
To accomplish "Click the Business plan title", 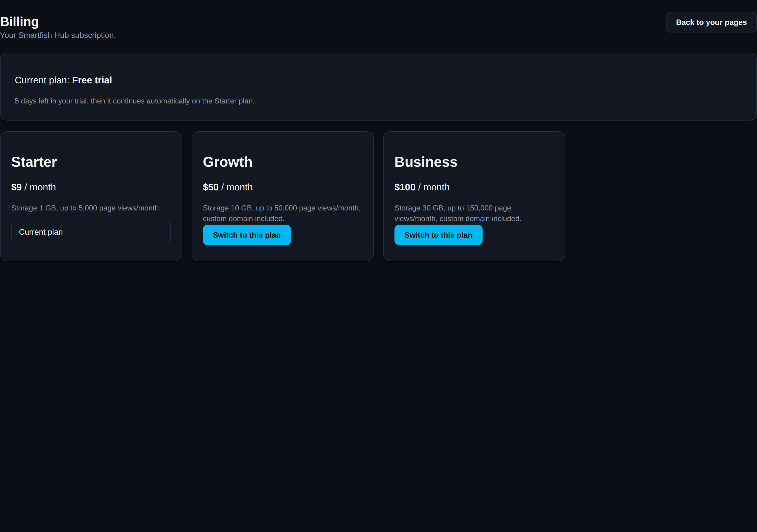I will 426,162.
